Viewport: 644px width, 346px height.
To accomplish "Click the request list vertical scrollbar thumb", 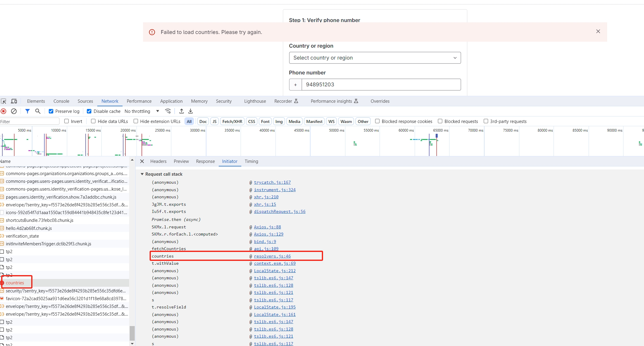I will point(132,333).
